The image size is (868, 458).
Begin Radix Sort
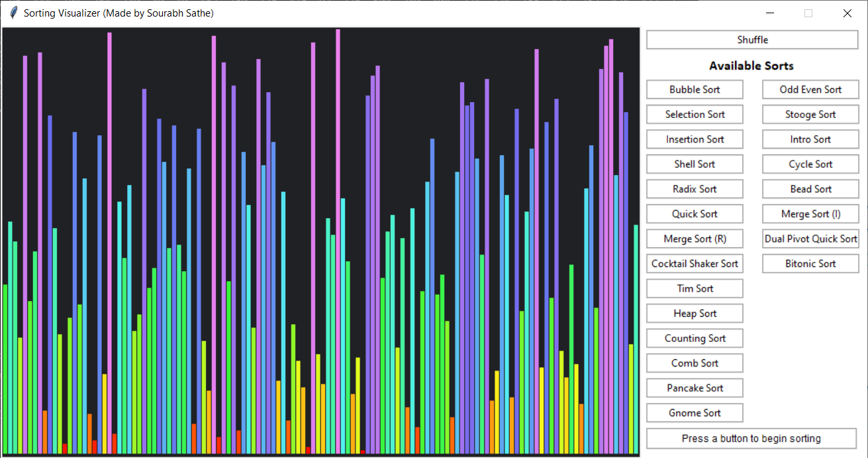point(695,189)
